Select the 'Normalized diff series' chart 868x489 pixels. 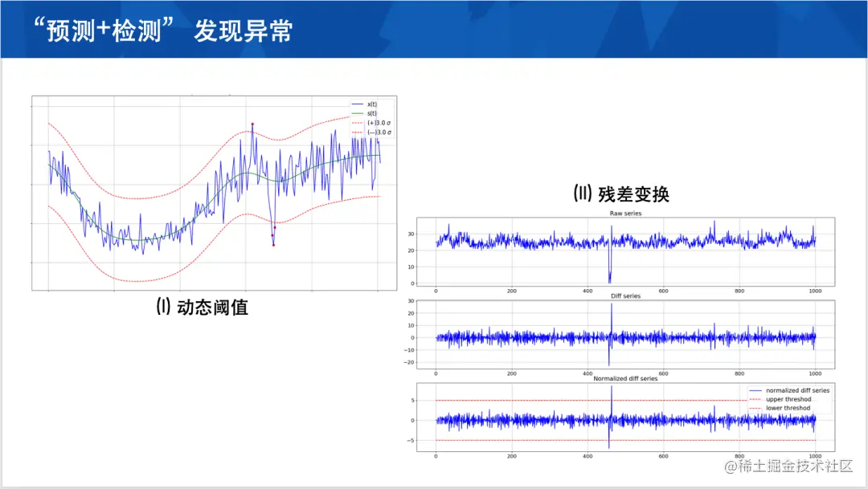pos(625,418)
